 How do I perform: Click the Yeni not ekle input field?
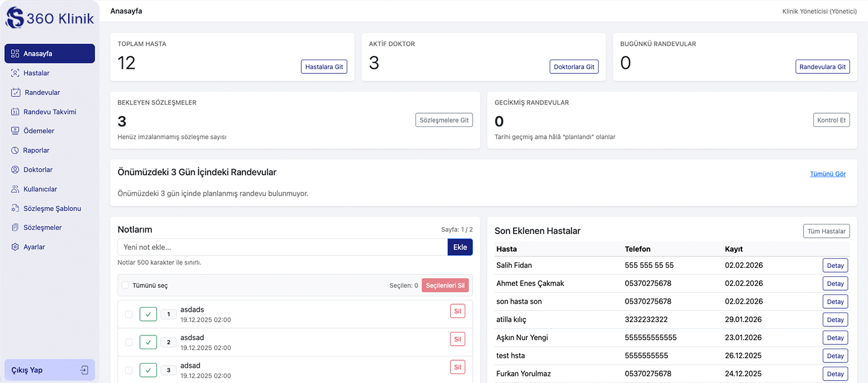[282, 247]
